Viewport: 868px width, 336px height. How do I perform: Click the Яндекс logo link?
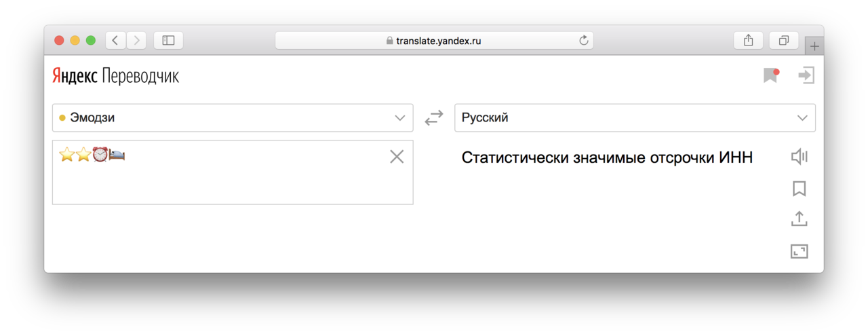pyautogui.click(x=75, y=76)
